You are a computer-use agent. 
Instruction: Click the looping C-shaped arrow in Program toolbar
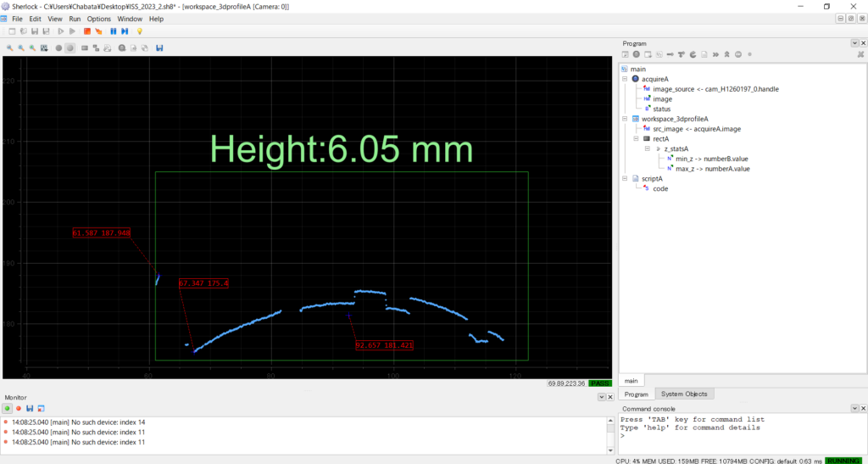pyautogui.click(x=693, y=54)
